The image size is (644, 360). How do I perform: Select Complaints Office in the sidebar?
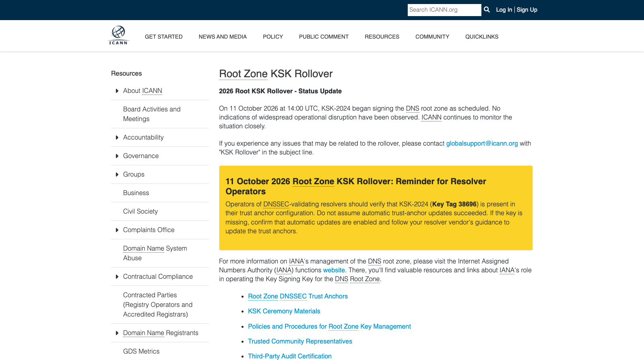click(x=149, y=230)
